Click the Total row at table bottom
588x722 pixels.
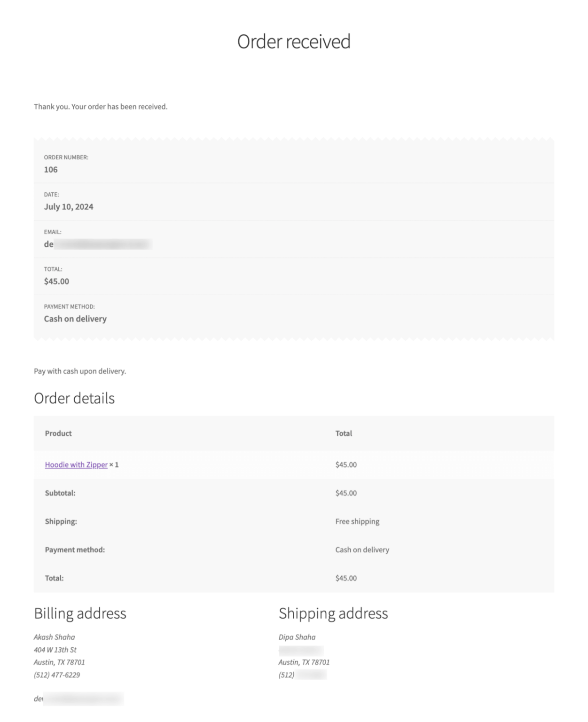(x=53, y=578)
